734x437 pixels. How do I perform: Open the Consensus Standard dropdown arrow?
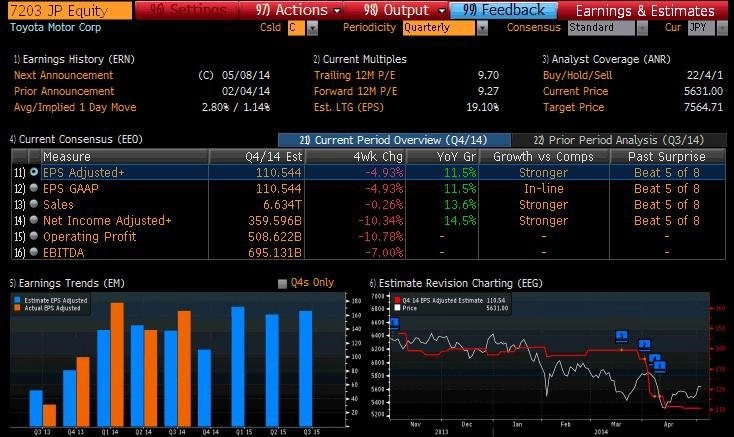642,28
